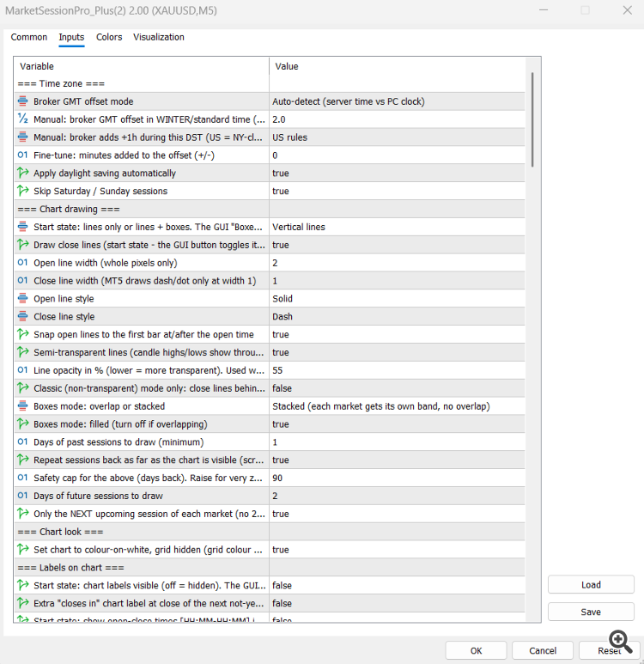This screenshot has width=644, height=664.
Task: Toggle Apply daylight saving automatically true value
Action: coord(398,174)
